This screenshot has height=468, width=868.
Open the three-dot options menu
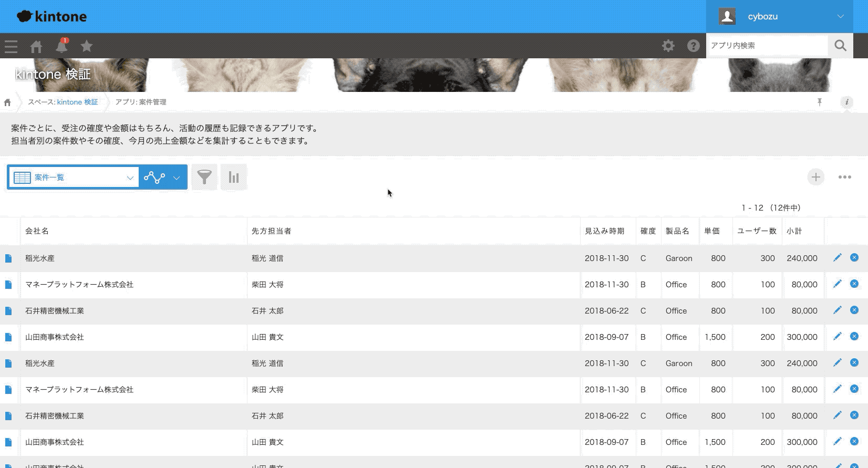click(x=844, y=177)
